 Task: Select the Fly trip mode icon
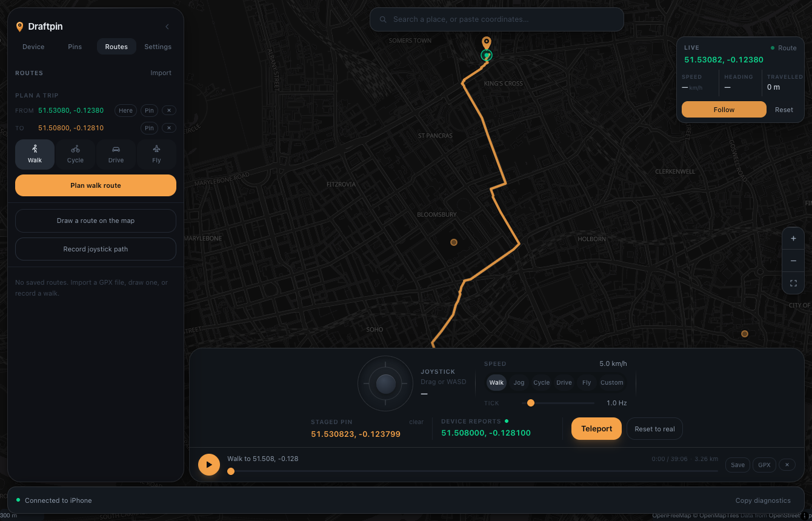(x=156, y=154)
